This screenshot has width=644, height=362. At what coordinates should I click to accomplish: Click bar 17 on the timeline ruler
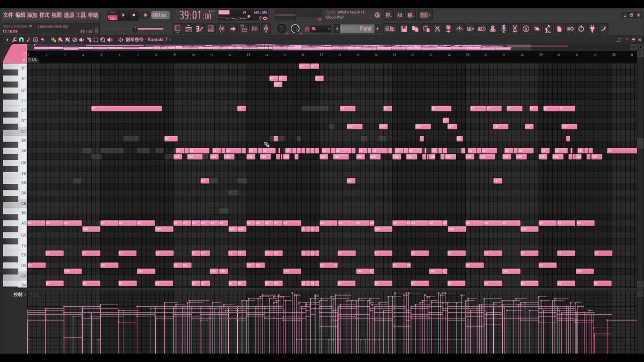tap(321, 55)
